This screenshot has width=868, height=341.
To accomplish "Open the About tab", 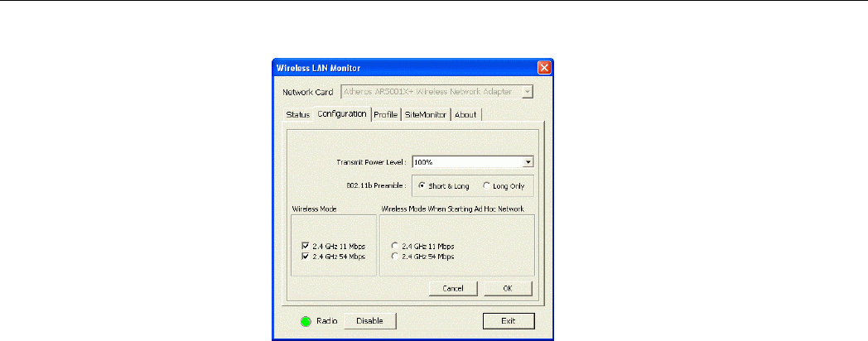I will [465, 114].
